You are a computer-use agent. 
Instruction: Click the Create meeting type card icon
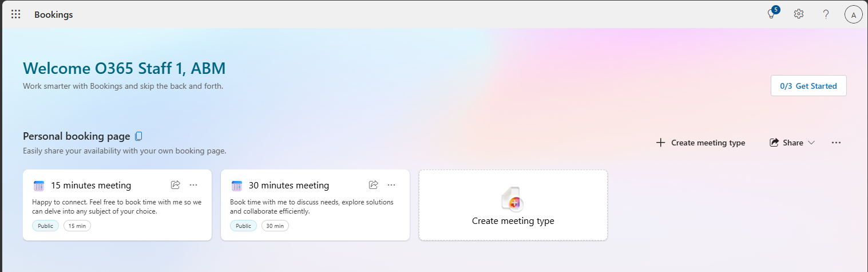513,199
